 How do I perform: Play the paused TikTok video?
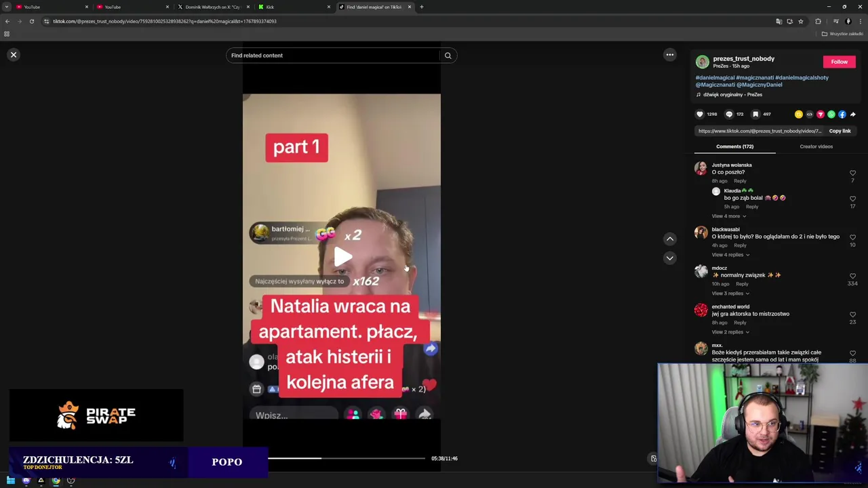click(342, 256)
